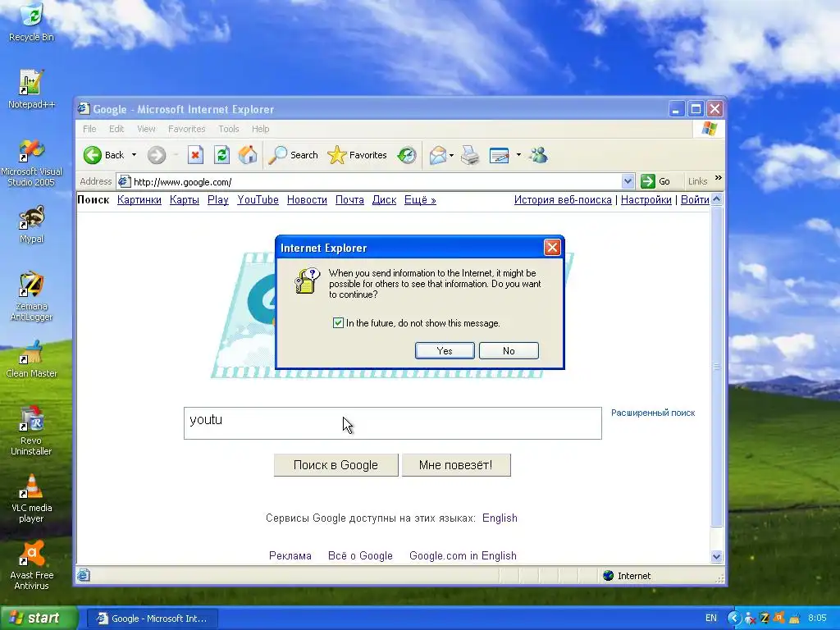The height and width of the screenshot is (630, 840).
Task: Open the Help menu
Action: click(x=260, y=129)
